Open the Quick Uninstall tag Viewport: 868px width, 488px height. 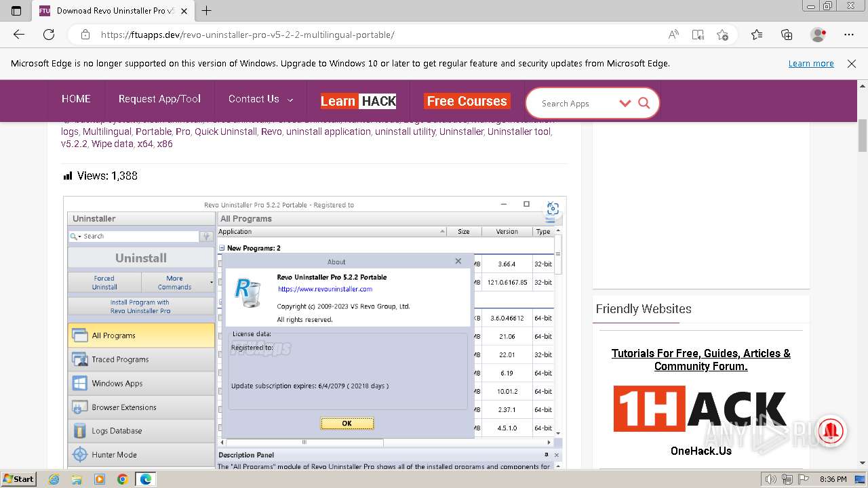(225, 131)
